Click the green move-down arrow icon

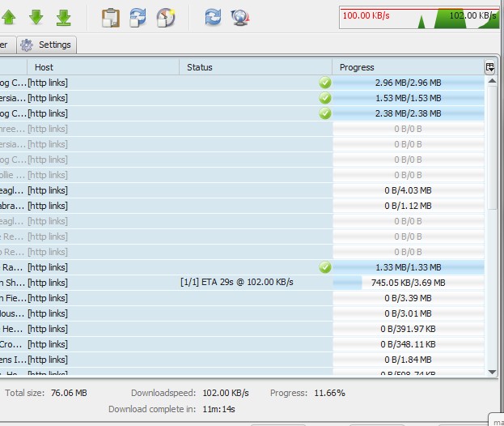pos(36,17)
